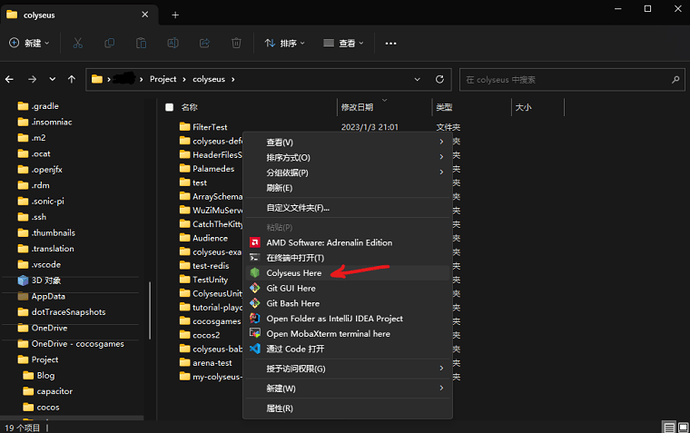Expand address bar history dropdown
Image resolution: width=690 pixels, height=433 pixels.
pos(417,79)
